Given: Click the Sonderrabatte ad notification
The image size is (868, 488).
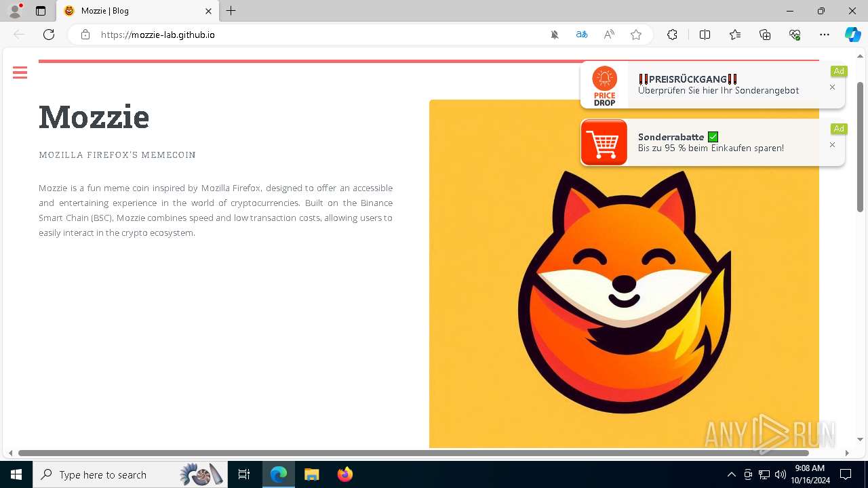Looking at the screenshot, I should (713, 142).
